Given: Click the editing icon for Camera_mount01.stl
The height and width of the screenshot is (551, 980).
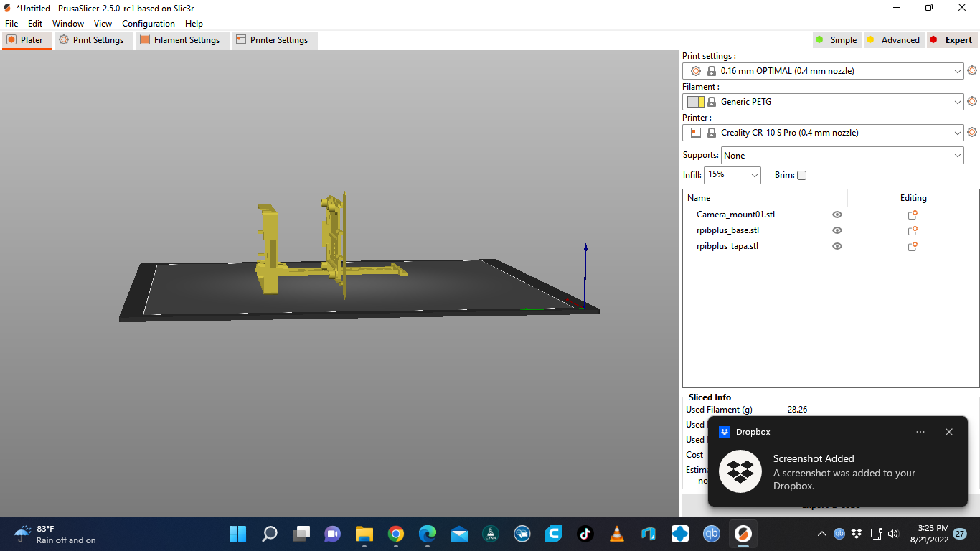Looking at the screenshot, I should click(x=913, y=215).
